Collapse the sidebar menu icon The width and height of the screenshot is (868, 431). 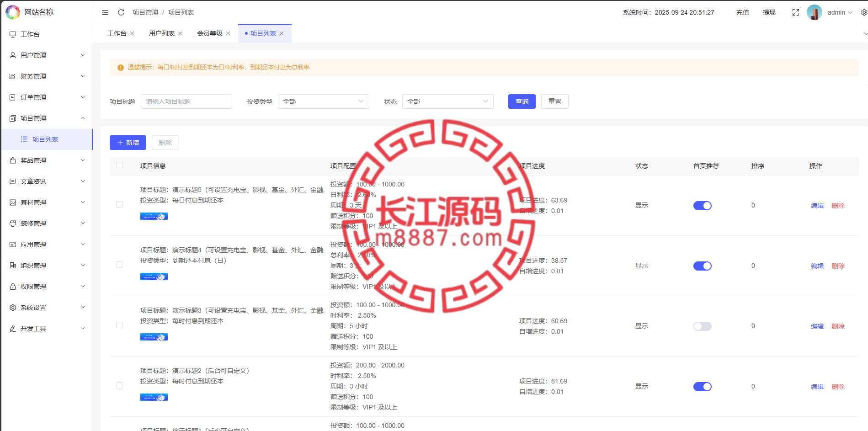[105, 12]
